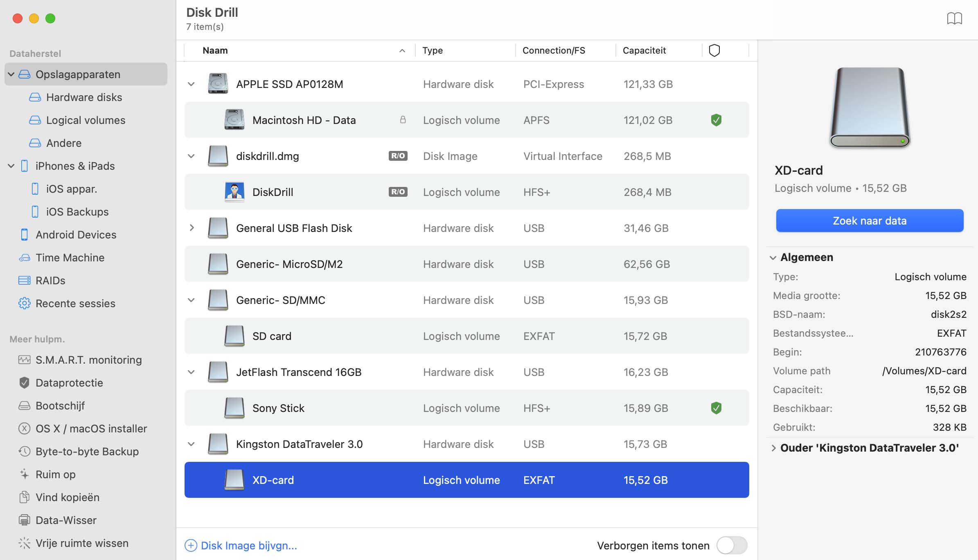Collapse Generic- SD/MMC row
Image resolution: width=978 pixels, height=560 pixels.
coord(191,300)
